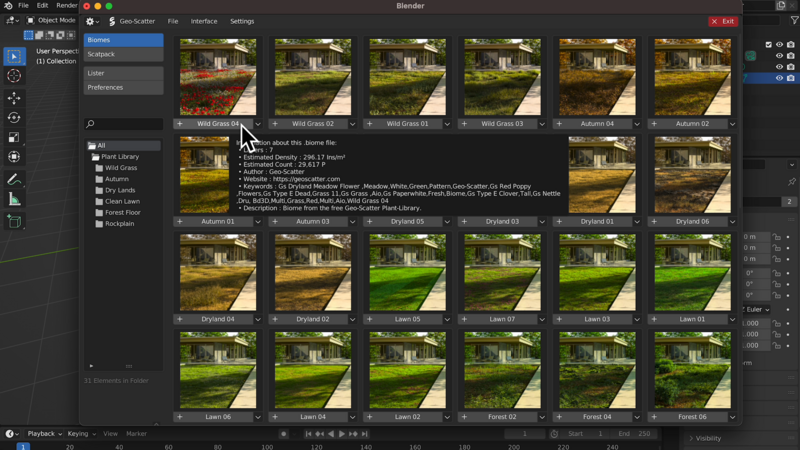
Task: Select the Measure tool
Action: 14,199
